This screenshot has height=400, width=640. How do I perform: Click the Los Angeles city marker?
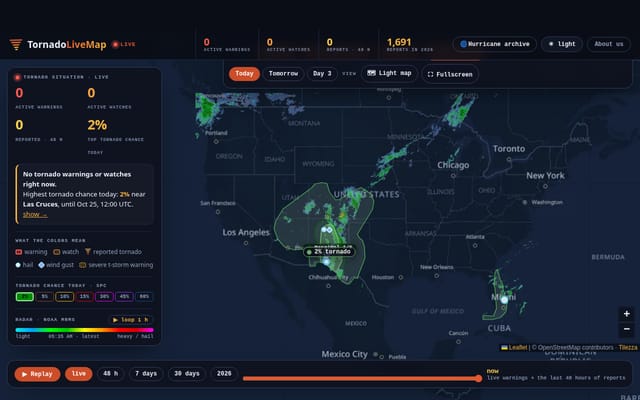246,243
